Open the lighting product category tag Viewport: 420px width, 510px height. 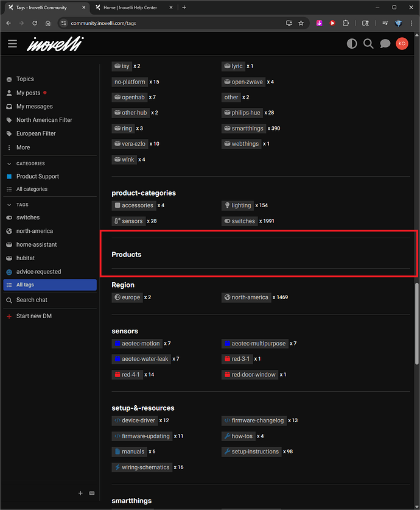tap(238, 205)
